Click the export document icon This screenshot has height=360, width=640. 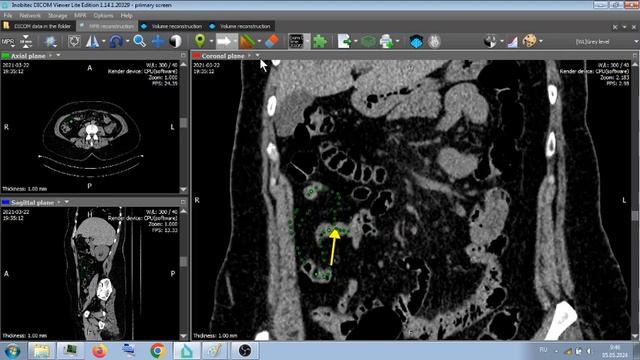(344, 42)
